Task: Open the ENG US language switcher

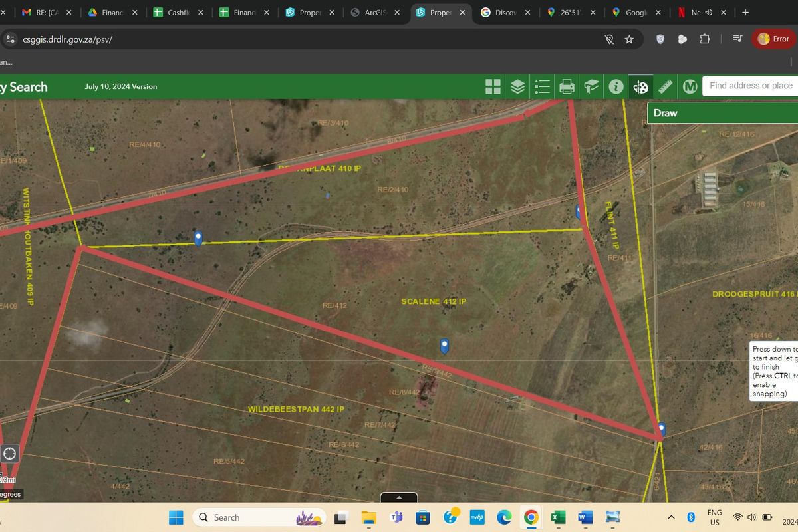Action: pyautogui.click(x=714, y=517)
